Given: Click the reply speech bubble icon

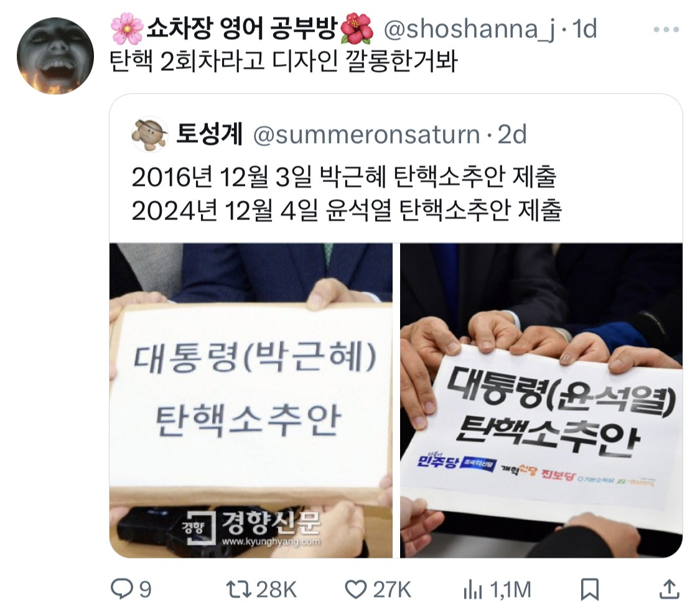Looking at the screenshot, I should pos(121,589).
